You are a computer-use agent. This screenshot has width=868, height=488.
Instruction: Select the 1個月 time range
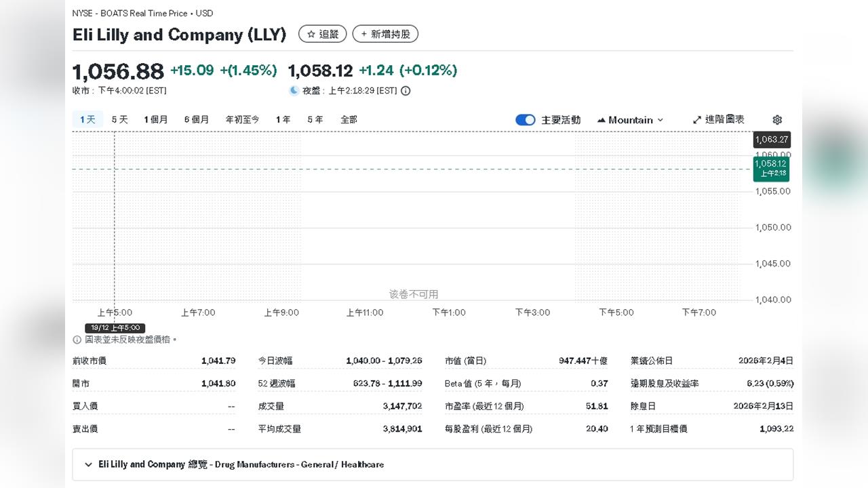pos(156,119)
